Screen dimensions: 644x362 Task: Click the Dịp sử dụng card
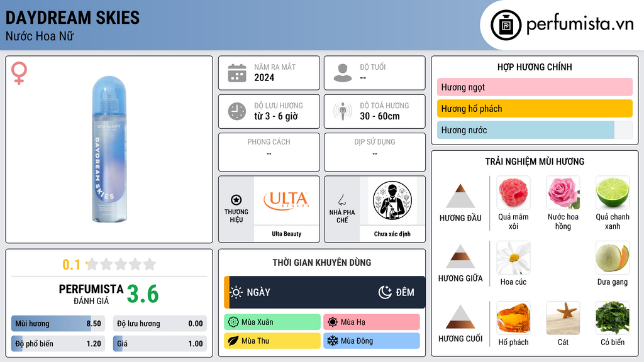375,152
